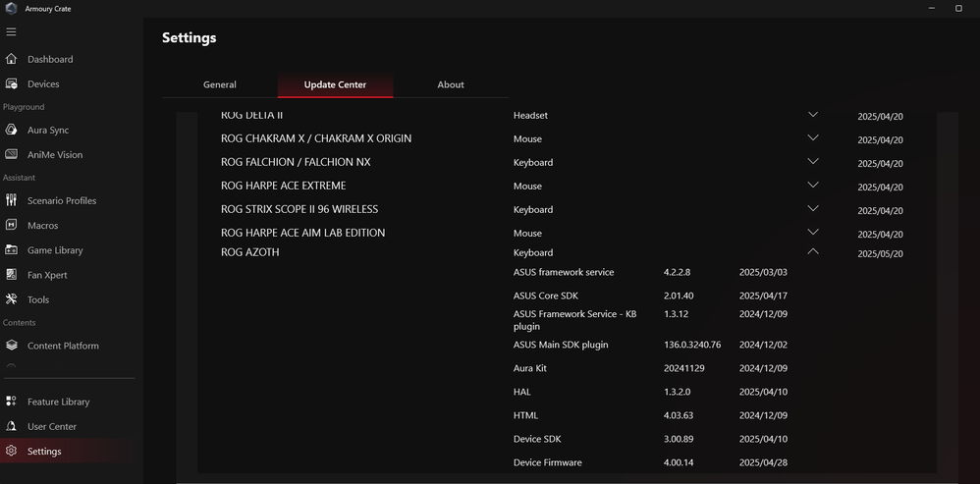The width and height of the screenshot is (980, 484).
Task: Open Scenario Profiles icon
Action: [x=11, y=200]
